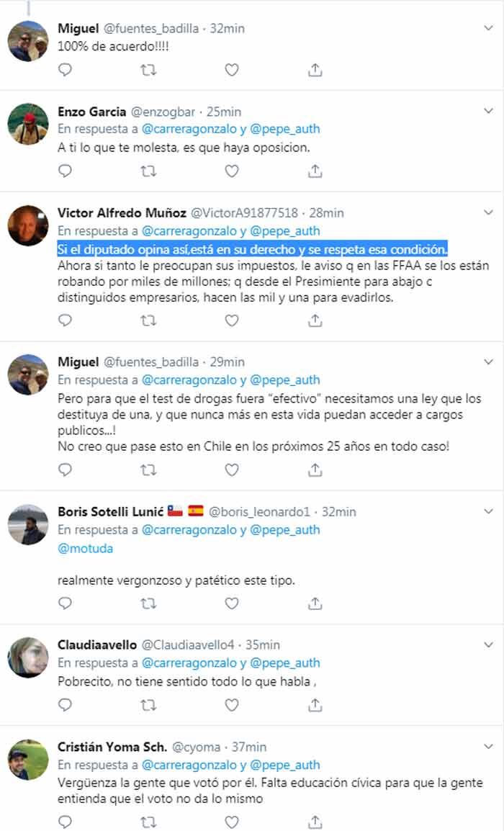Like Cristián Yoma Sch.'s tweet

(231, 822)
